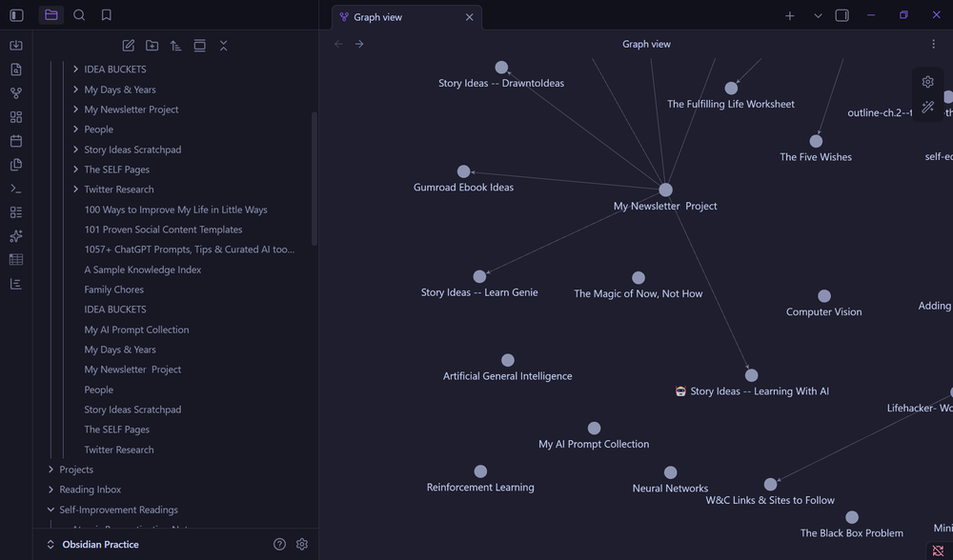Collapse the Self-Improvement Readings folder
Viewport: 953px width, 560px height.
51,510
